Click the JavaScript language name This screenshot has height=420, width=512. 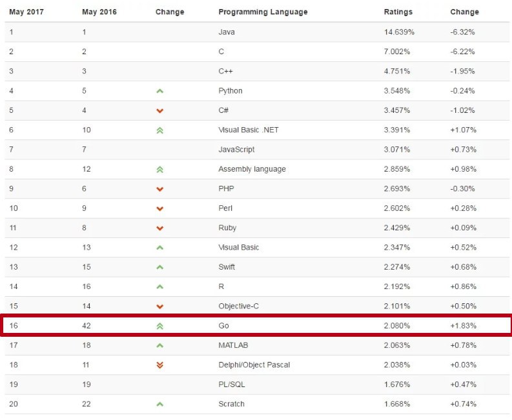(236, 150)
